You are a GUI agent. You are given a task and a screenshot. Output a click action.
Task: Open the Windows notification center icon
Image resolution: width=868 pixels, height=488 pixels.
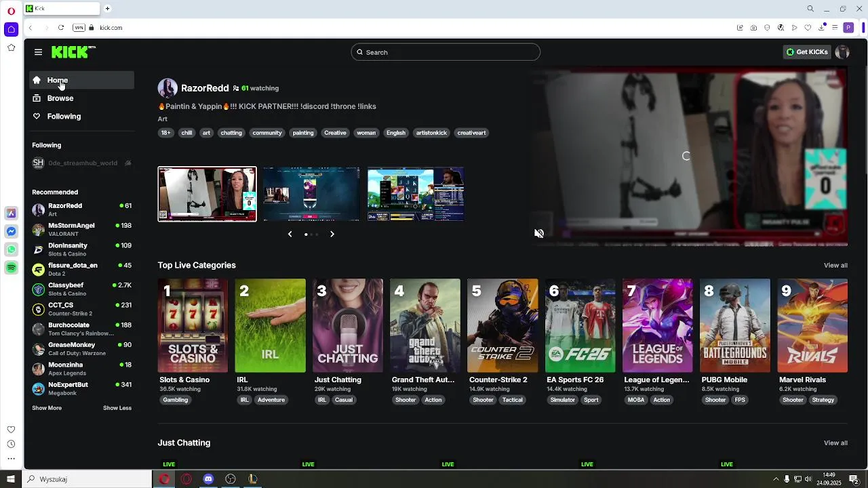(854, 479)
